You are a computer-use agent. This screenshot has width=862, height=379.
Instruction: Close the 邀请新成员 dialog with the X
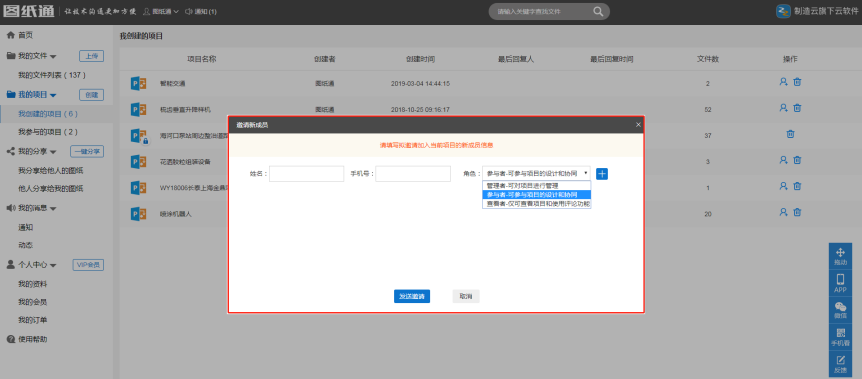(638, 125)
